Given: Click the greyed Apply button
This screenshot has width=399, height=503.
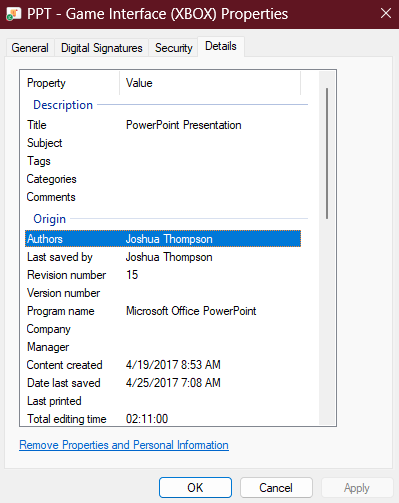Looking at the screenshot, I should pos(357,488).
